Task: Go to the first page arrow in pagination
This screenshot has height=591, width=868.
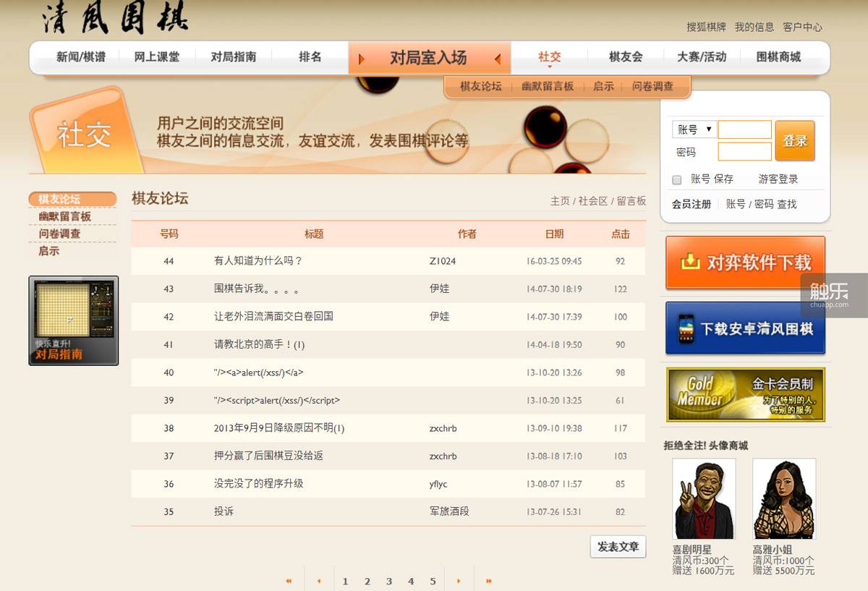Action: [289, 581]
